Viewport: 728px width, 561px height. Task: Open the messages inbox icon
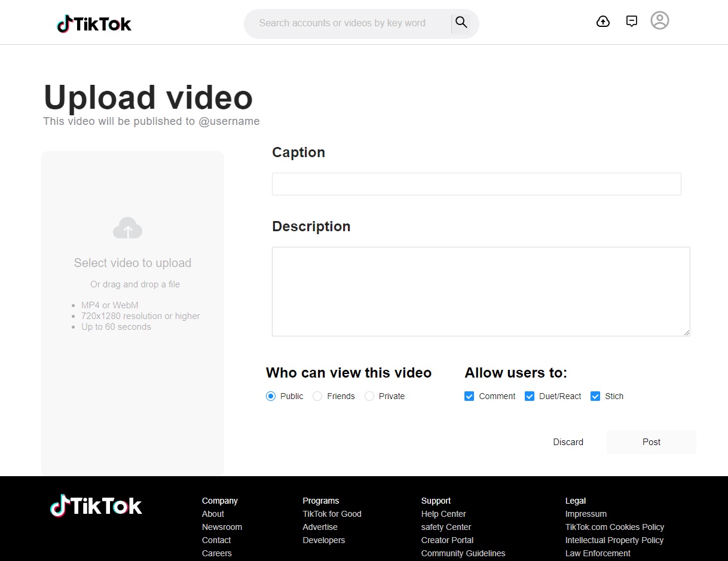click(x=632, y=21)
